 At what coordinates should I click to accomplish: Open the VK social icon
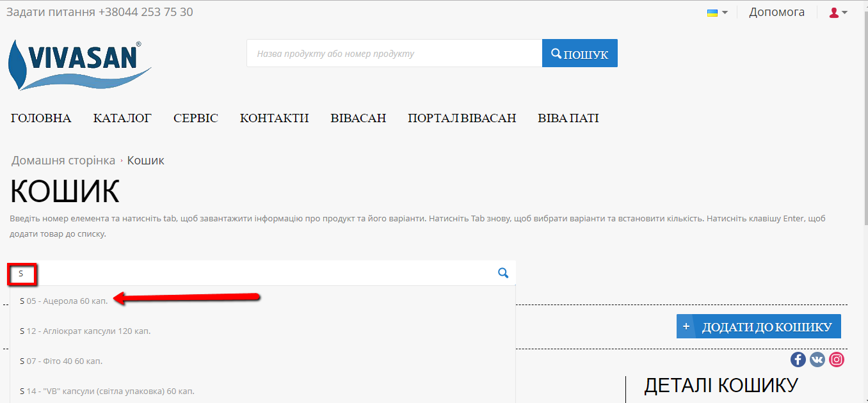pos(817,360)
